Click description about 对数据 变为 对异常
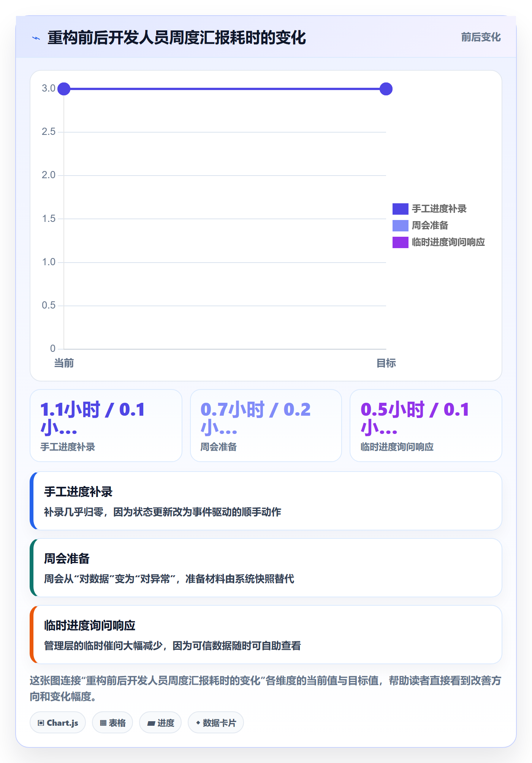The height and width of the screenshot is (763, 532). click(169, 579)
